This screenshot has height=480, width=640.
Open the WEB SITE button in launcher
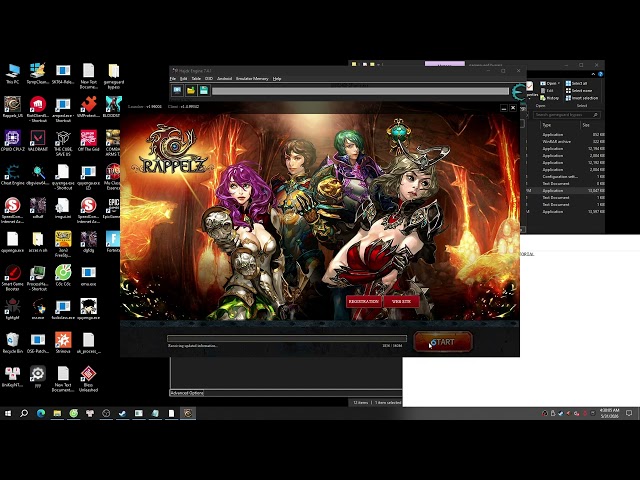[x=401, y=302]
